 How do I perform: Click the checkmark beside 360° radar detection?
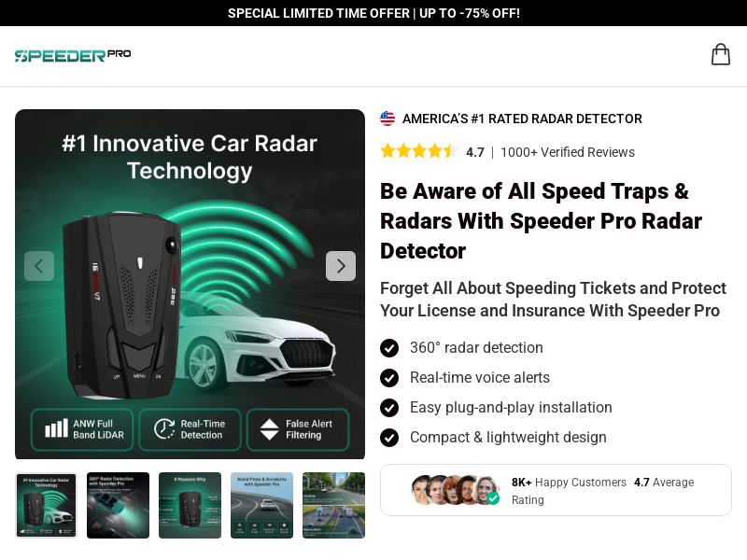(x=389, y=348)
